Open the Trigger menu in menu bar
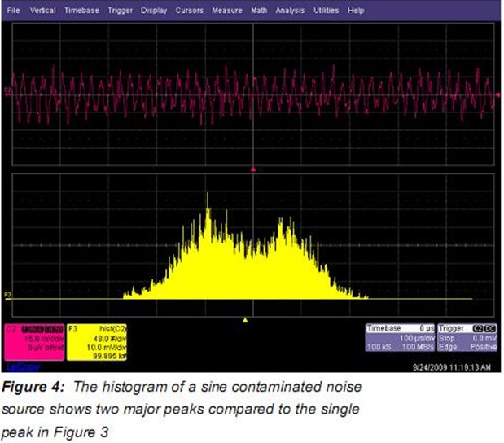This screenshot has height=443, width=504. (x=120, y=11)
